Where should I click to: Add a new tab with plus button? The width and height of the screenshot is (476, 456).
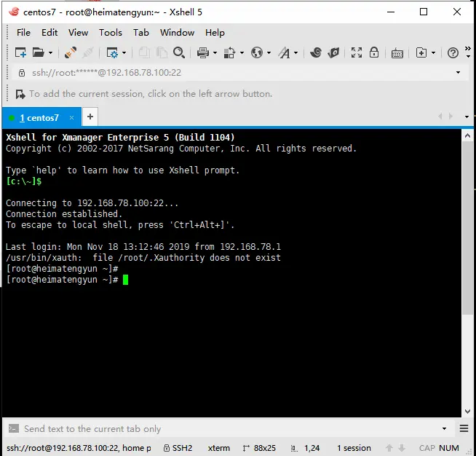click(90, 117)
